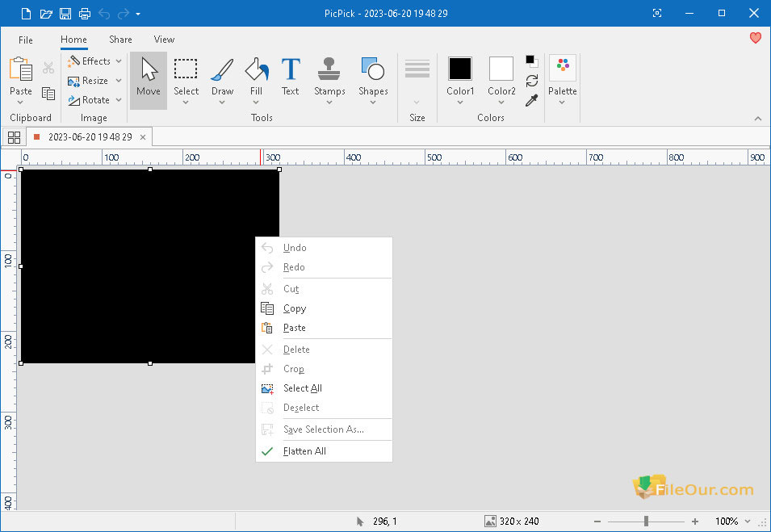771x532 pixels.
Task: Click the Save icon in quick access
Action: (65, 14)
